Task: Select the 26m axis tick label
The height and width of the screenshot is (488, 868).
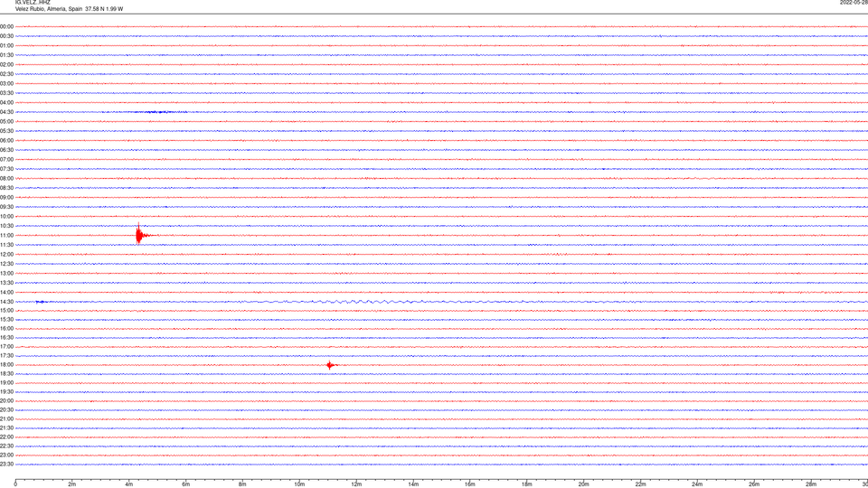Action: tap(754, 484)
